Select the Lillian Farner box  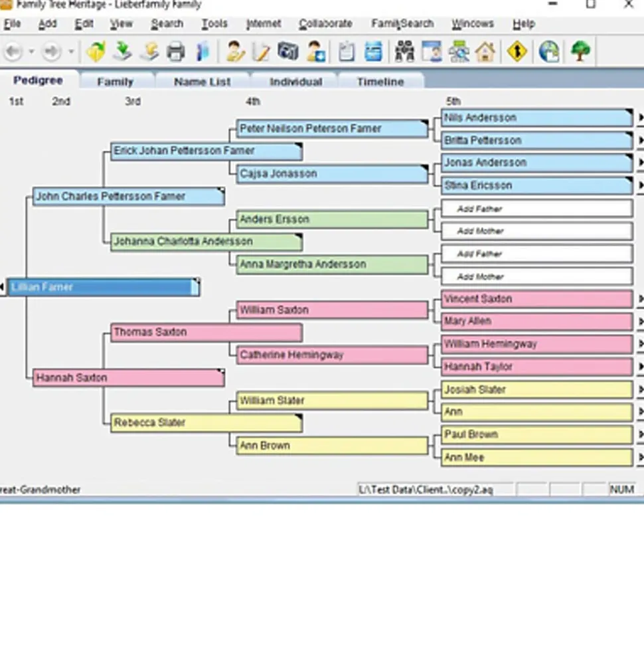click(104, 287)
